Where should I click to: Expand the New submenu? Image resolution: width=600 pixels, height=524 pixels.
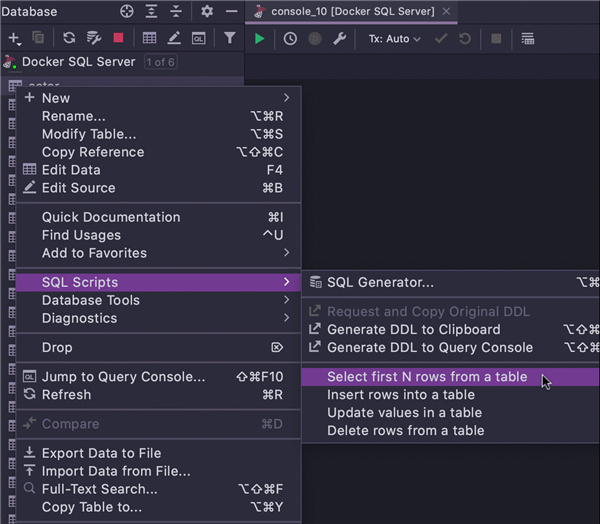[158, 98]
